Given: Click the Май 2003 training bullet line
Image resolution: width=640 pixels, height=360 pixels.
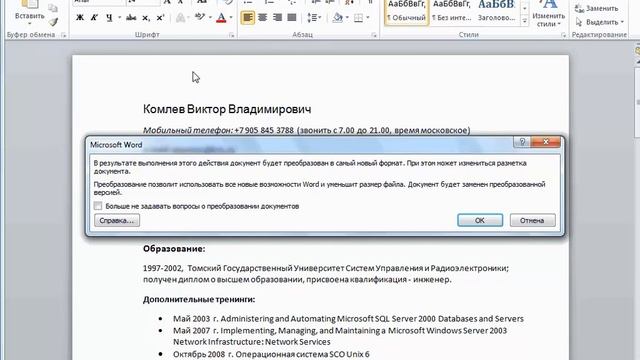Looking at the screenshot, I should click(x=348, y=318).
